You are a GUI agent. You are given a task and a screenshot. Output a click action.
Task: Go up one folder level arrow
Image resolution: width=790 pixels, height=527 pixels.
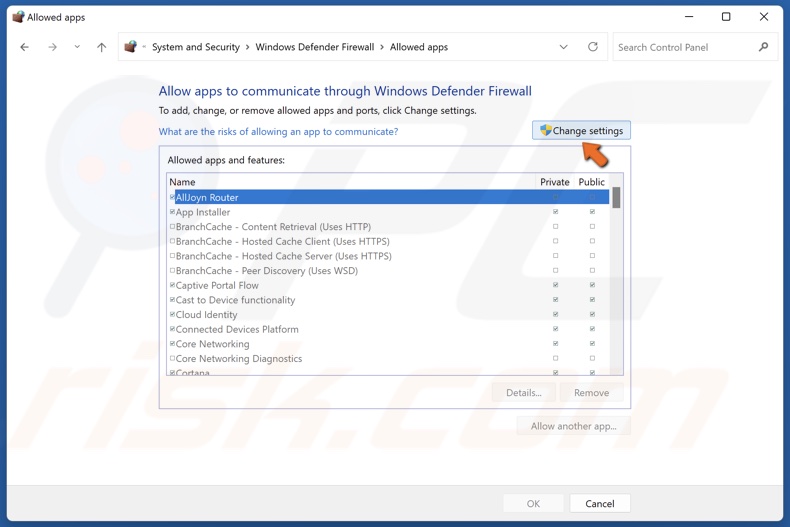point(101,47)
